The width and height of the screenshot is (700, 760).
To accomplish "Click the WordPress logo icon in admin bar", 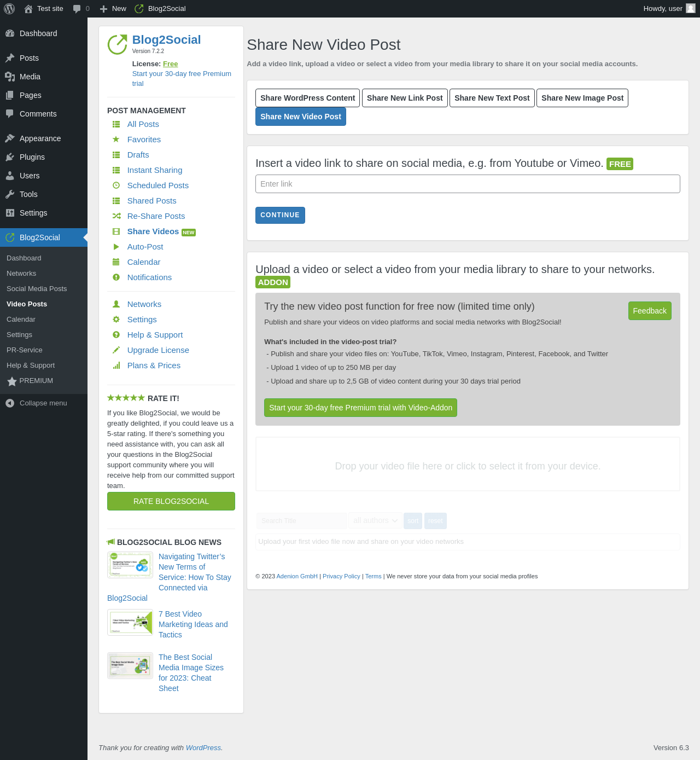I will (x=9, y=9).
